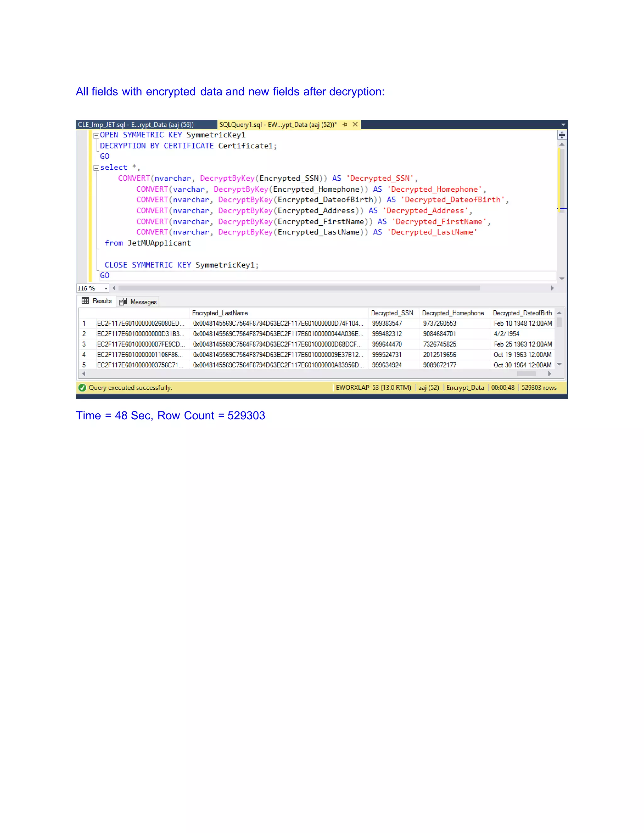Click the Messages tab icon
The width and height of the screenshot is (644, 833).
pyautogui.click(x=123, y=302)
